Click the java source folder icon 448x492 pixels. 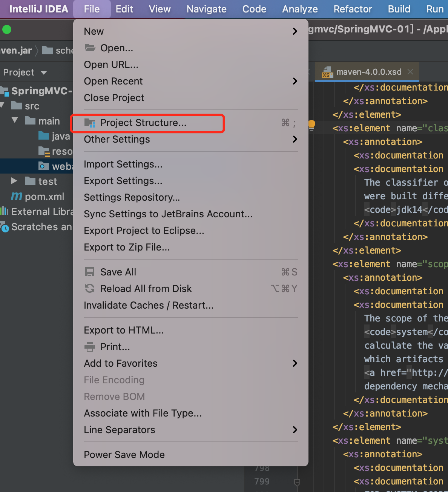44,136
